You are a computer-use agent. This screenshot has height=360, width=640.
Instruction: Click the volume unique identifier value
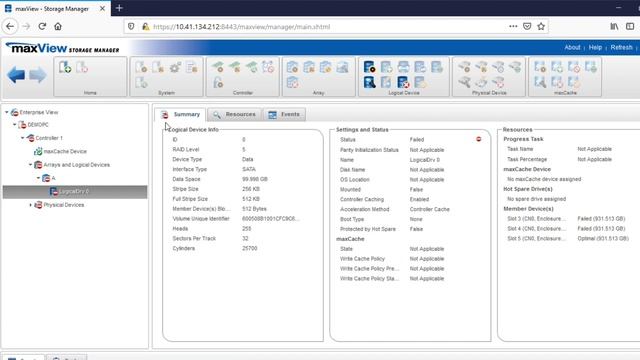click(270, 219)
